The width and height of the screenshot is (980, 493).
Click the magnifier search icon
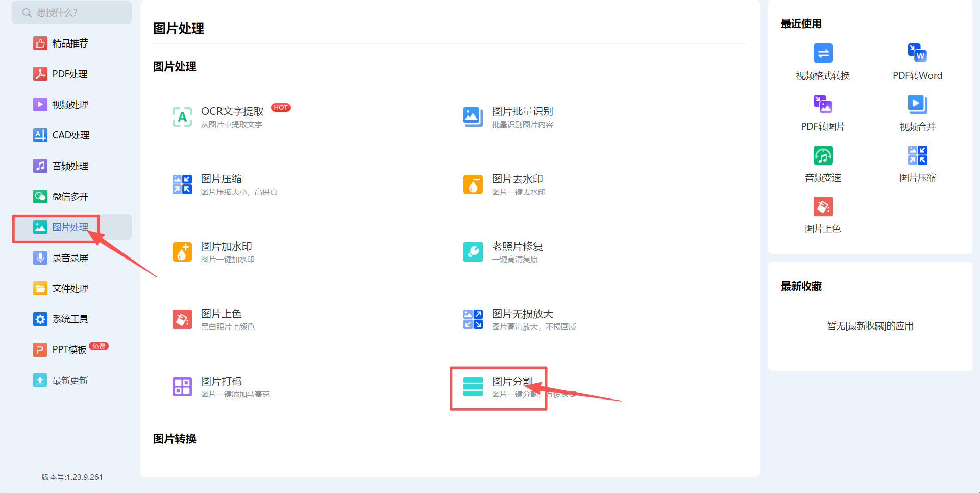(27, 13)
